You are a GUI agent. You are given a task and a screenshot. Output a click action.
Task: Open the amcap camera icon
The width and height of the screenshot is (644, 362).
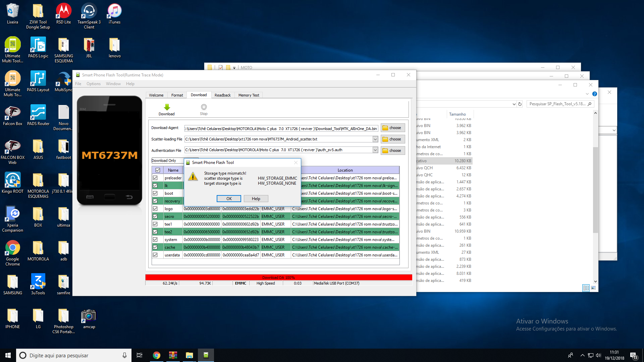point(89,315)
